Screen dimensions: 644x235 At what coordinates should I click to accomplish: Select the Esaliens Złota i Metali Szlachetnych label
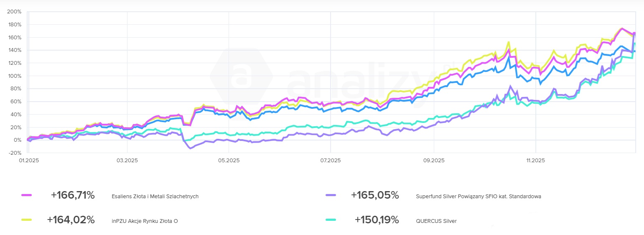[155, 196]
